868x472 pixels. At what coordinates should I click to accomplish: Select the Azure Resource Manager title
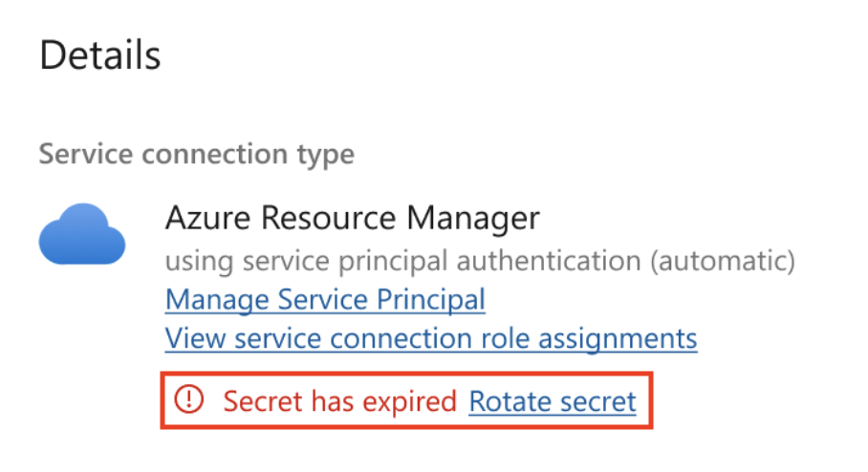(352, 218)
